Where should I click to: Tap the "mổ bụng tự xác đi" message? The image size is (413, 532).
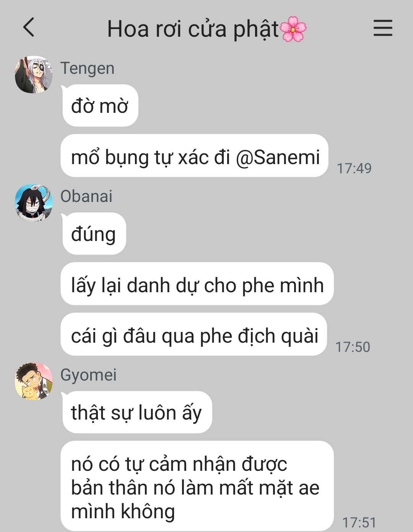pyautogui.click(x=194, y=156)
